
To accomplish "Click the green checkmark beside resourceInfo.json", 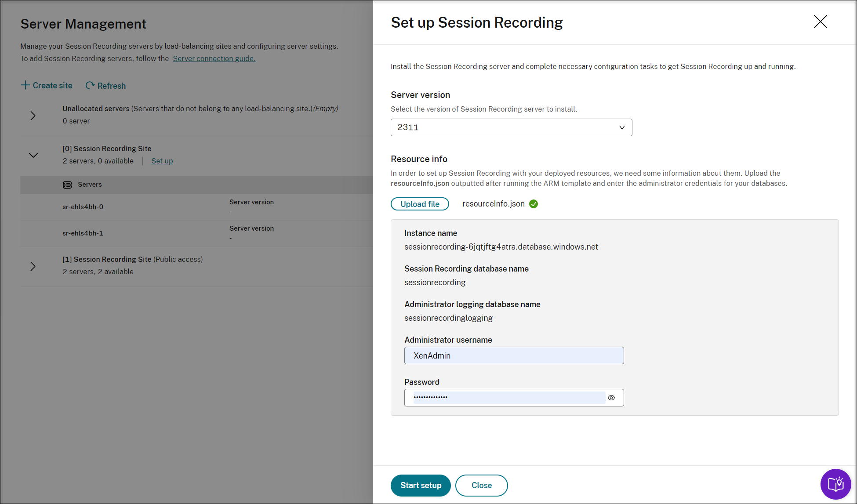I will (534, 204).
